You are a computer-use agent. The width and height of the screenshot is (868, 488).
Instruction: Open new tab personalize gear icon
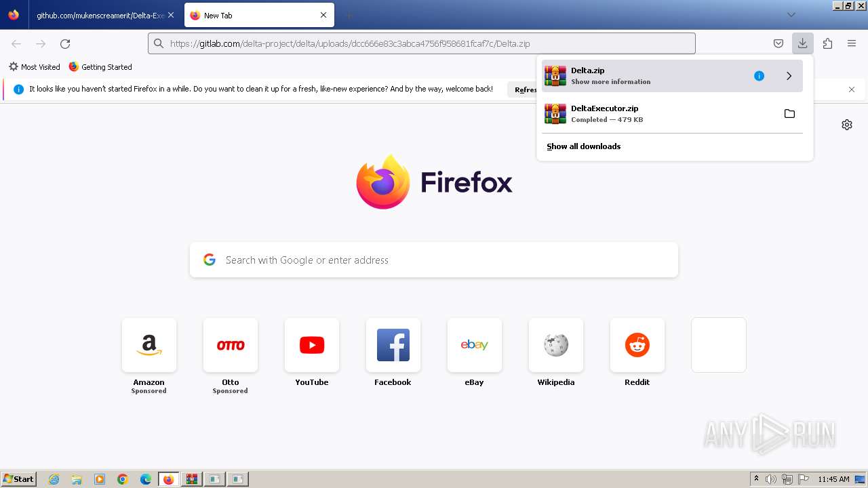coord(847,125)
